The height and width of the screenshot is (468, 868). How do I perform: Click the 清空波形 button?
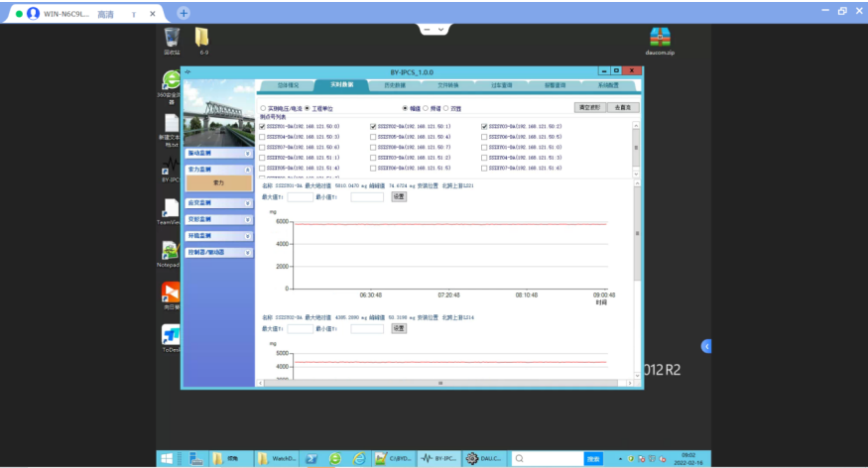[x=589, y=107]
